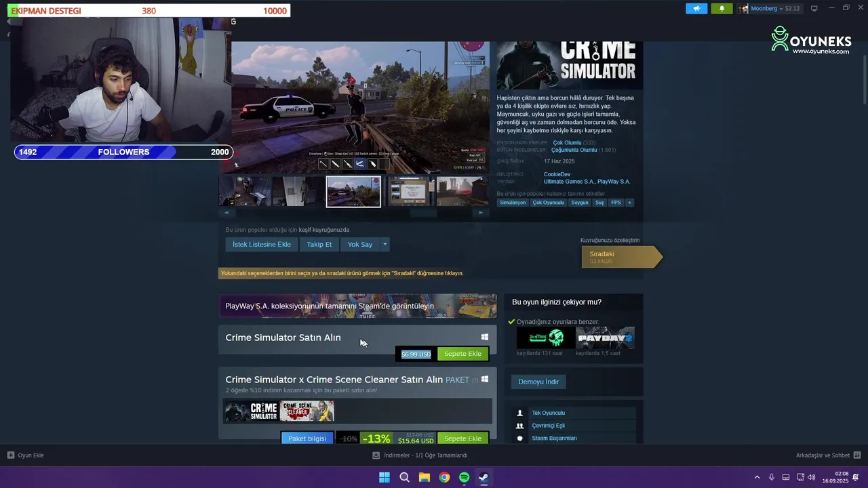Image resolution: width=868 pixels, height=488 pixels.
Task: Click Oyun Ekle at the bottom left
Action: coord(26,455)
